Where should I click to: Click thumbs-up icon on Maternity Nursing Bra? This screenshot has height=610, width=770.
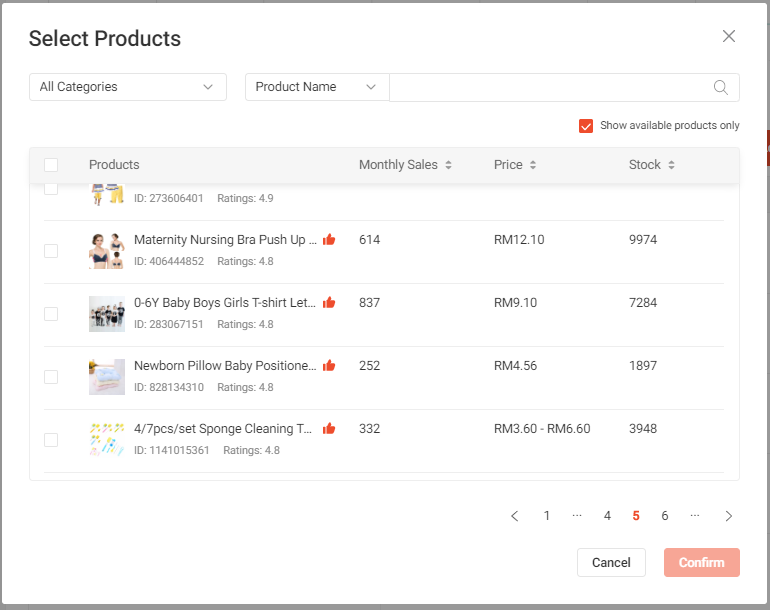pos(329,240)
